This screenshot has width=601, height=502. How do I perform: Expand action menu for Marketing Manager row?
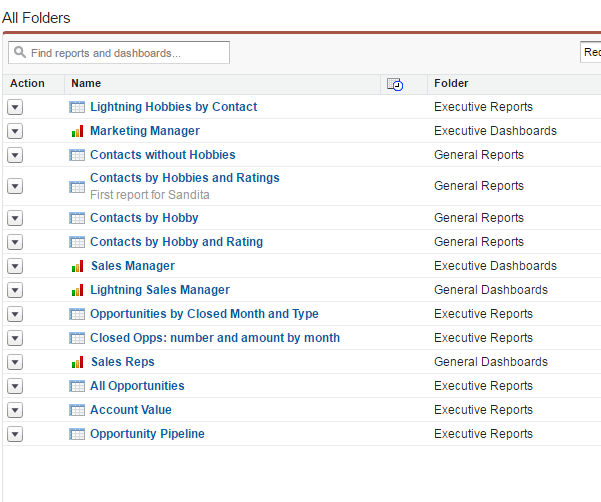15,131
